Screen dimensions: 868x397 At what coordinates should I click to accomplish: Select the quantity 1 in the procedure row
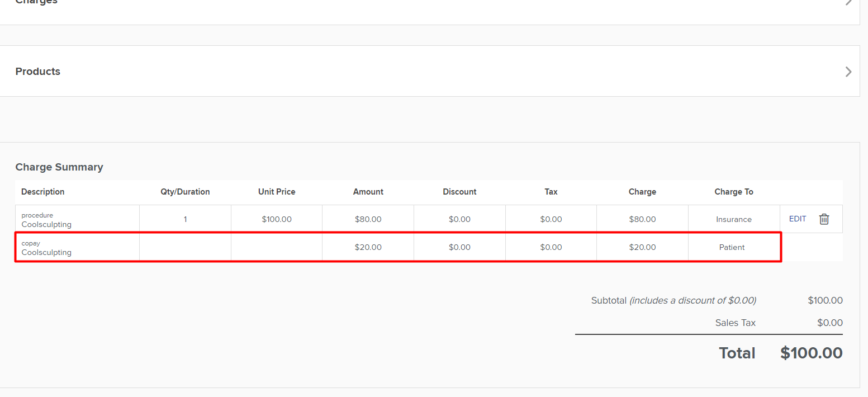pyautogui.click(x=185, y=219)
